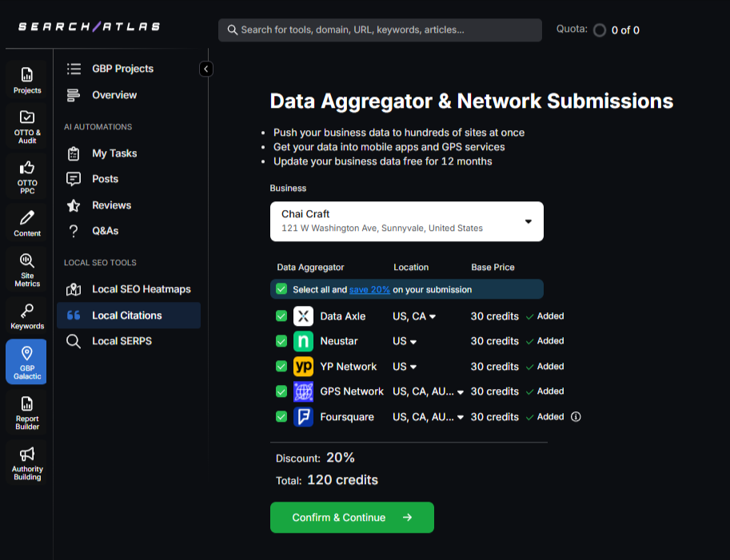The width and height of the screenshot is (730, 560).
Task: Click the Foursquare logo icon
Action: tap(303, 417)
